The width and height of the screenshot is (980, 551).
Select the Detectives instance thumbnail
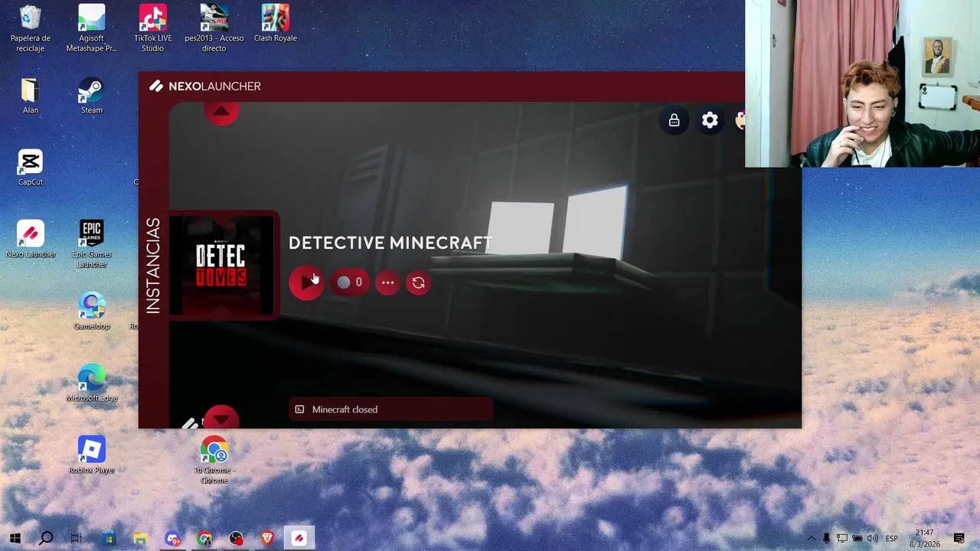(221, 265)
